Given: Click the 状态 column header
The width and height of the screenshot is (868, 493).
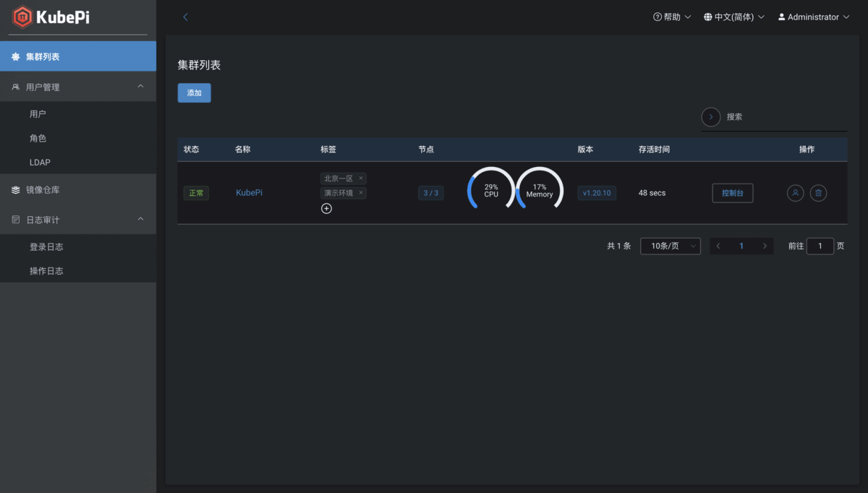Looking at the screenshot, I should (x=192, y=150).
